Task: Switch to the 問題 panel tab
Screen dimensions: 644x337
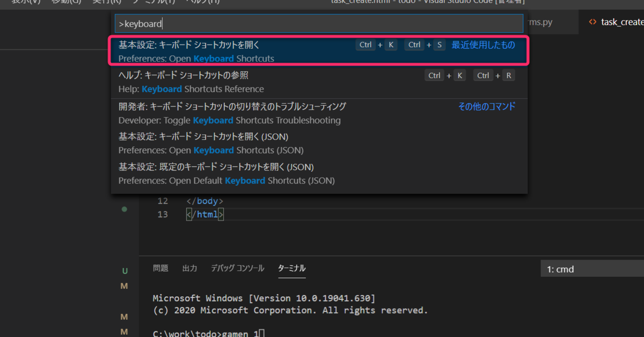Action: [x=160, y=268]
